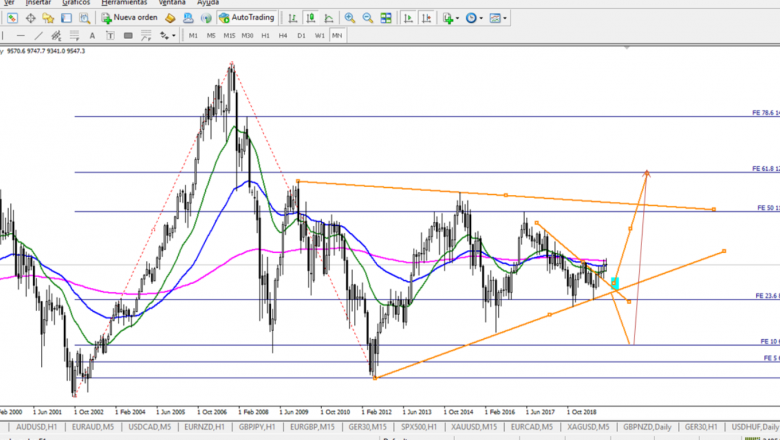The image size is (780, 440).
Task: Switch timeframe to D1
Action: point(301,36)
